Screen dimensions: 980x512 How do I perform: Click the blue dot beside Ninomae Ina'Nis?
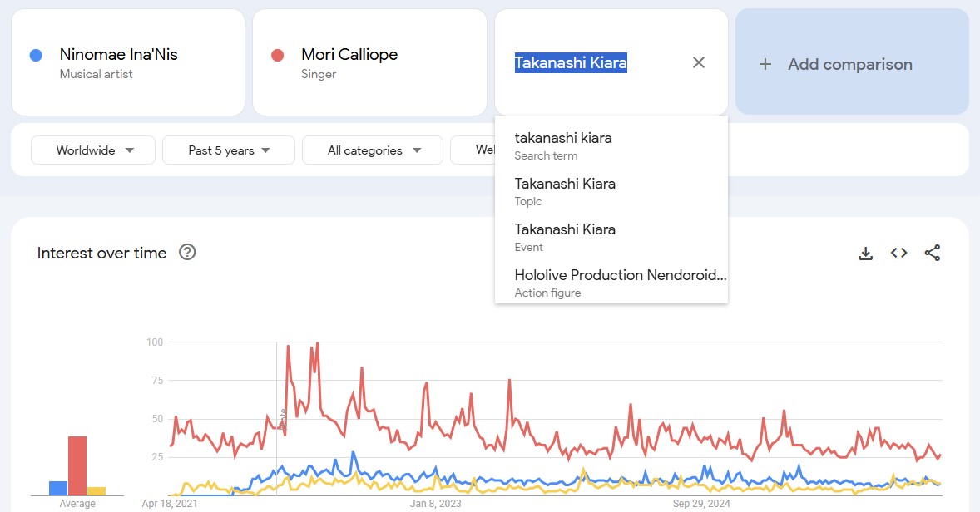tap(36, 56)
